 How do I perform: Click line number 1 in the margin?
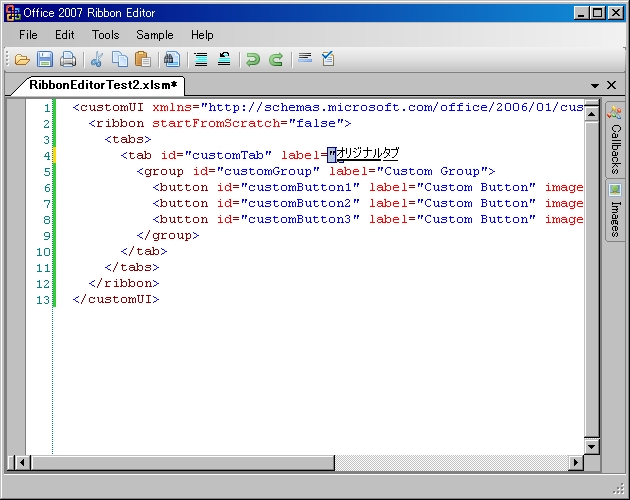pos(47,108)
